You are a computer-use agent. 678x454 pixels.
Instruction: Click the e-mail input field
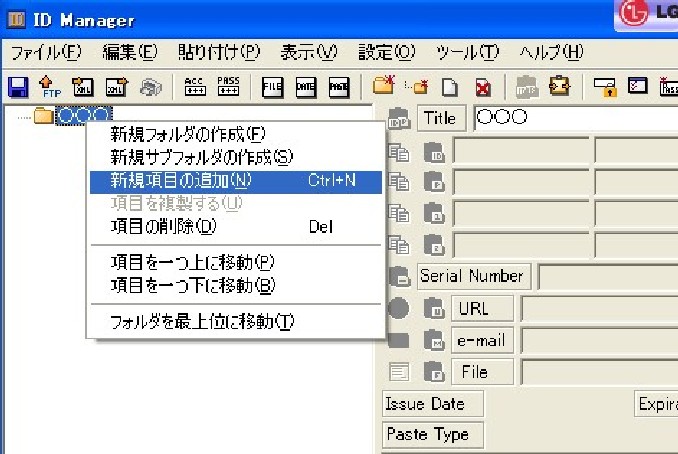(x=599, y=341)
